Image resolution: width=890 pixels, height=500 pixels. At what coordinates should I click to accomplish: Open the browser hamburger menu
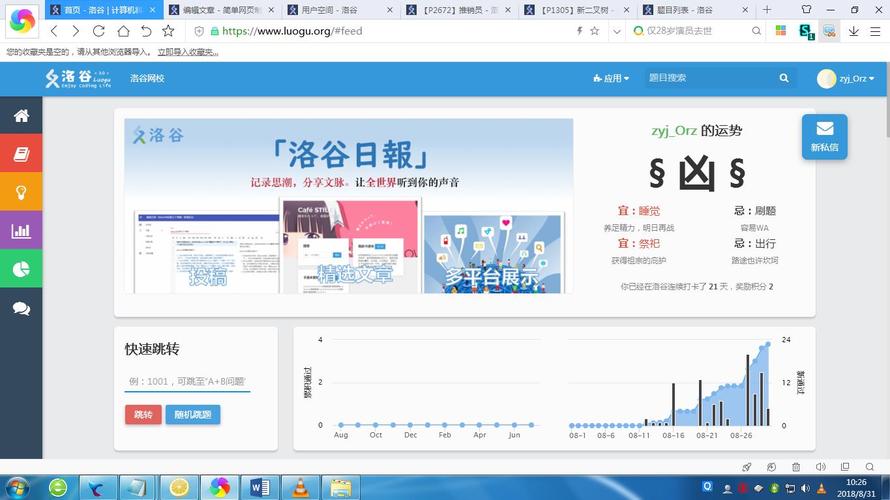pyautogui.click(x=875, y=31)
